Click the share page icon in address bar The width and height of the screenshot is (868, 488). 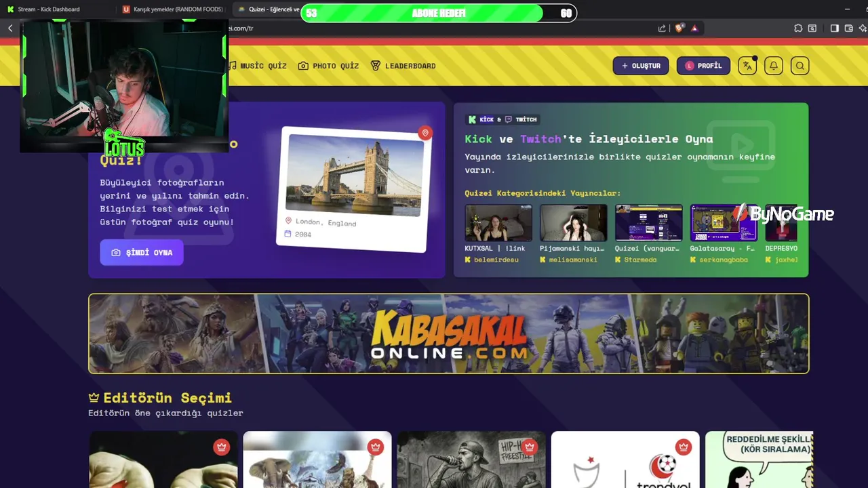tap(662, 28)
